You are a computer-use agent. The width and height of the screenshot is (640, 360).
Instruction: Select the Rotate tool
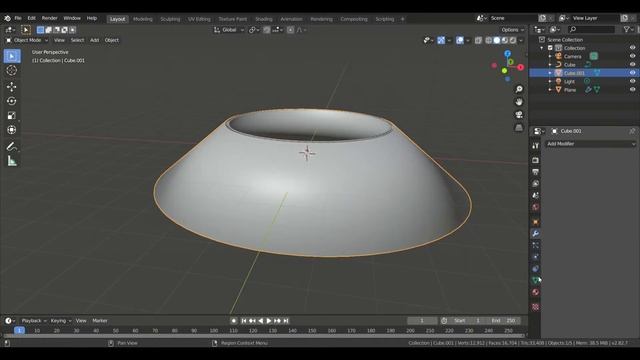12,101
